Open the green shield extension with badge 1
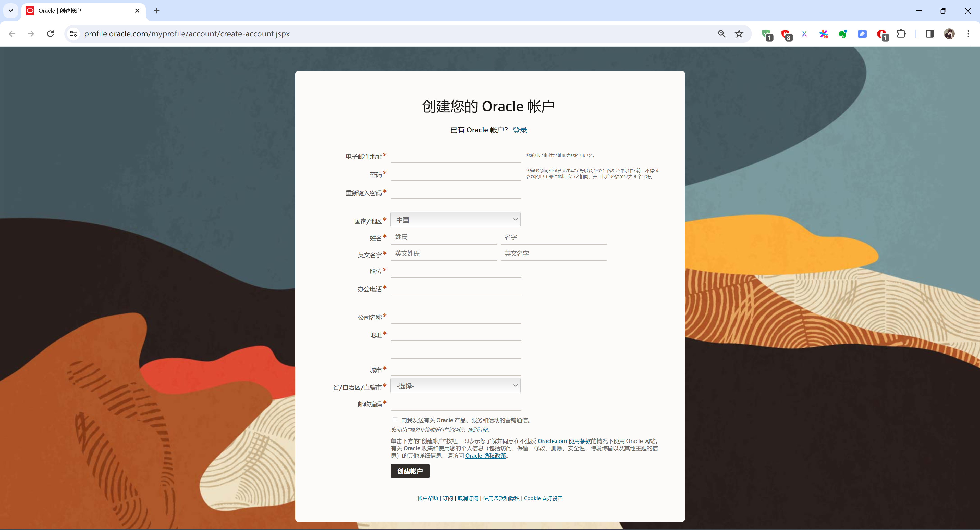 click(767, 35)
